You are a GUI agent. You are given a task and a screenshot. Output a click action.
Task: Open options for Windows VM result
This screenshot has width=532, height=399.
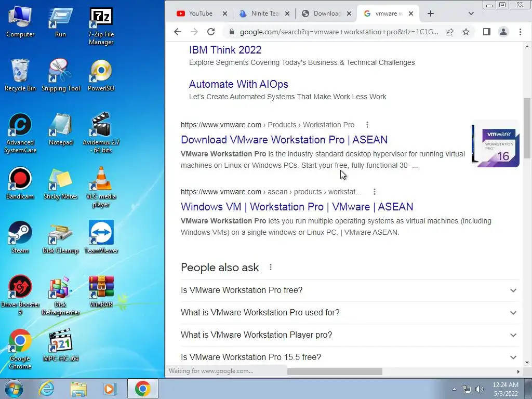[x=375, y=192]
